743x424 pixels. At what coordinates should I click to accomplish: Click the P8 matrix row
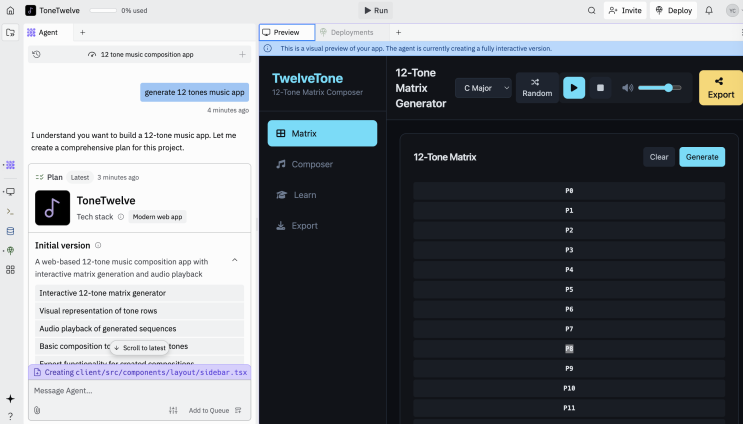[569, 349]
